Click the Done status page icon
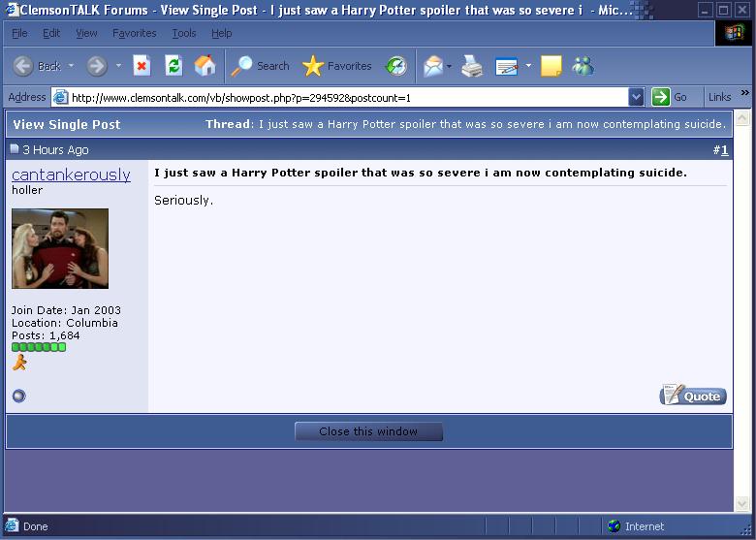 click(12, 525)
